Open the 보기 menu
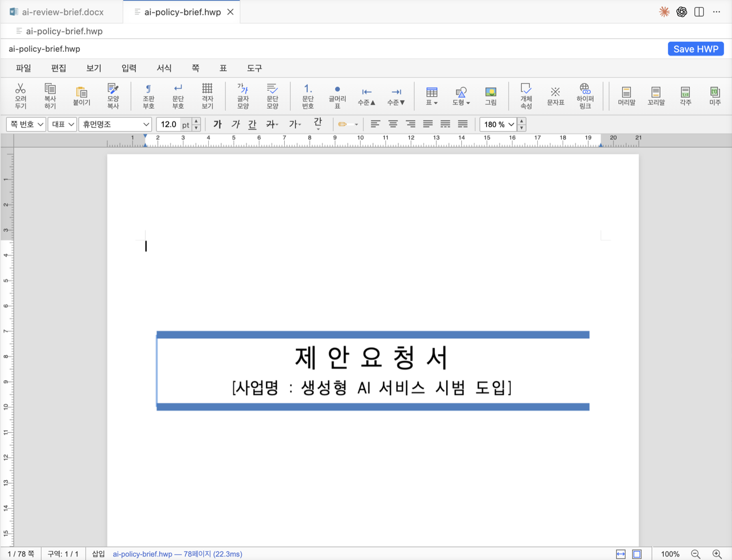 [x=93, y=68]
